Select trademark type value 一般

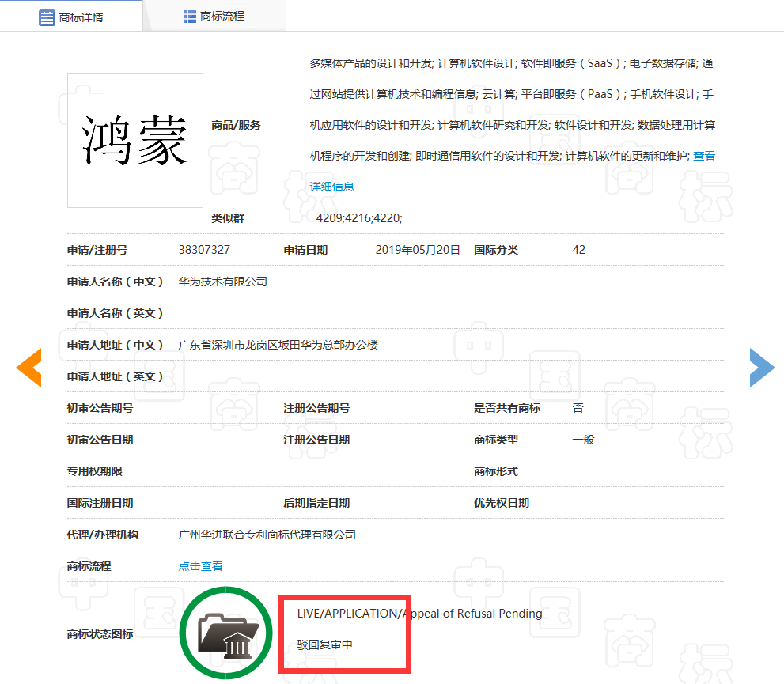coord(583,440)
